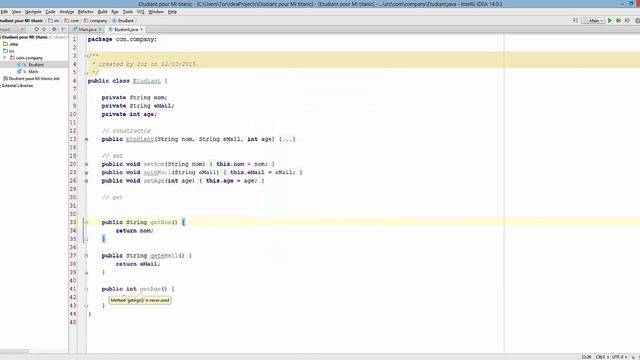Screen dimensions: 640x360
Task: Select External Libraries in project tree
Action: 17,86
